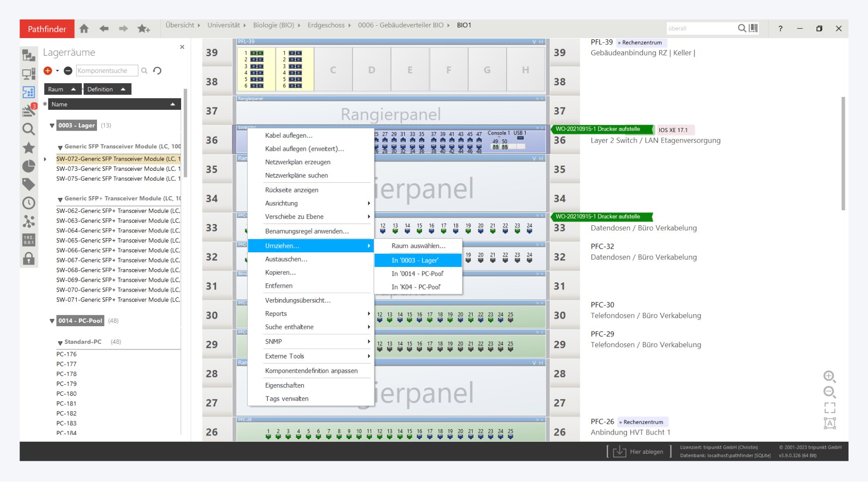
Task: Click the IP address 192.0.0.1 sidebar icon
Action: point(29,239)
